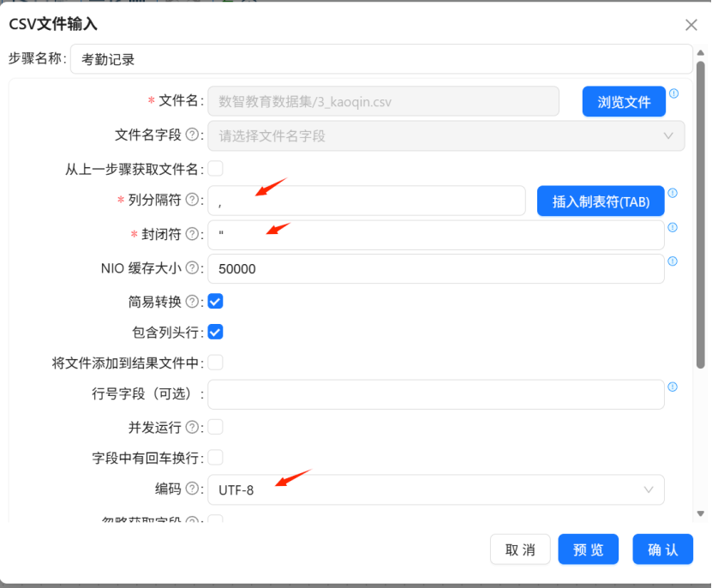The height and width of the screenshot is (588, 712).
Task: Click the info icon right of 封闭符 field
Action: [x=673, y=227]
